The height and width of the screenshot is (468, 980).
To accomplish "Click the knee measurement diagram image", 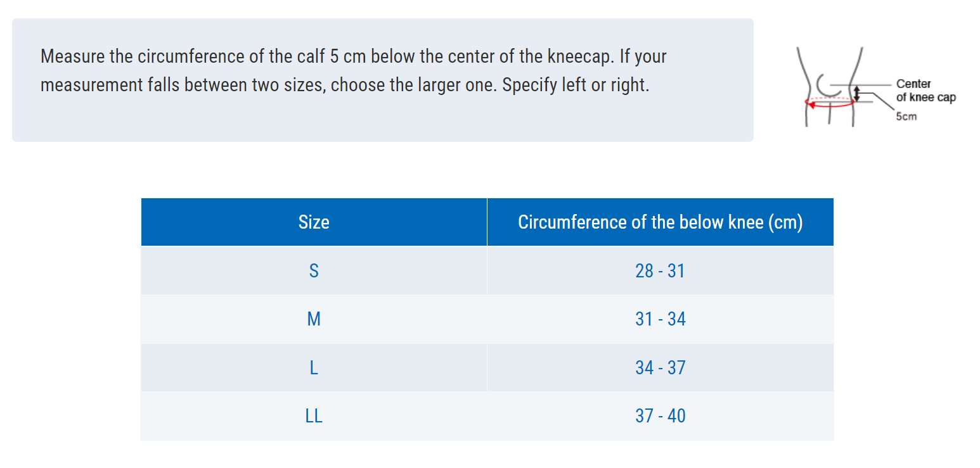I will click(875, 85).
